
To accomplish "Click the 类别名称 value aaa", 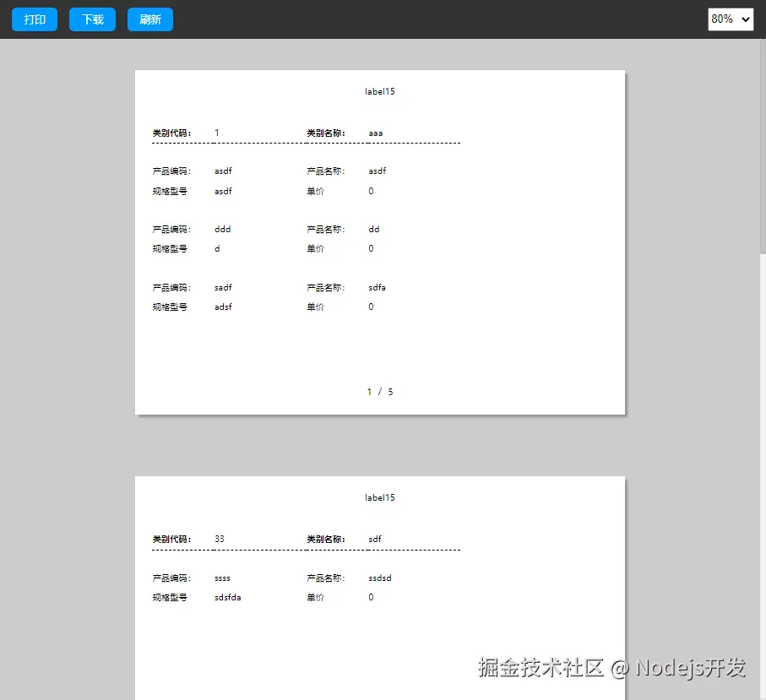I will [x=375, y=133].
